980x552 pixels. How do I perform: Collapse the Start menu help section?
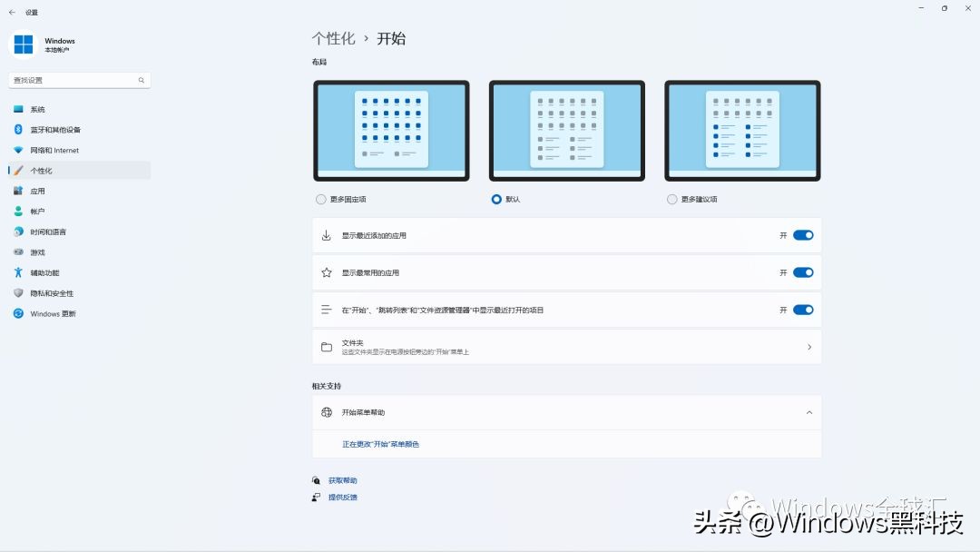pos(808,412)
